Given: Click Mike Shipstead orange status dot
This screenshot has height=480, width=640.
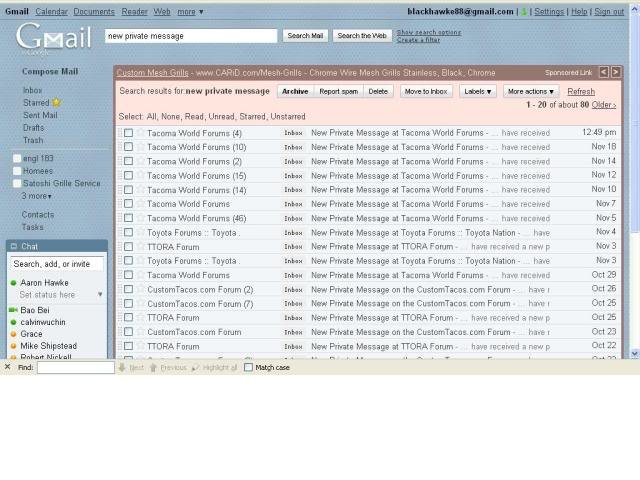Looking at the screenshot, I should pos(13,346).
